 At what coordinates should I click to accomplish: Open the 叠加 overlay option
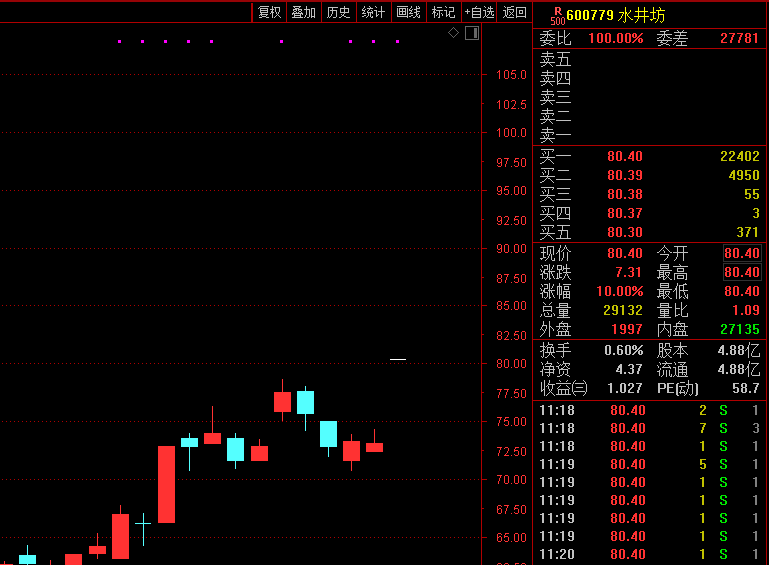(303, 12)
